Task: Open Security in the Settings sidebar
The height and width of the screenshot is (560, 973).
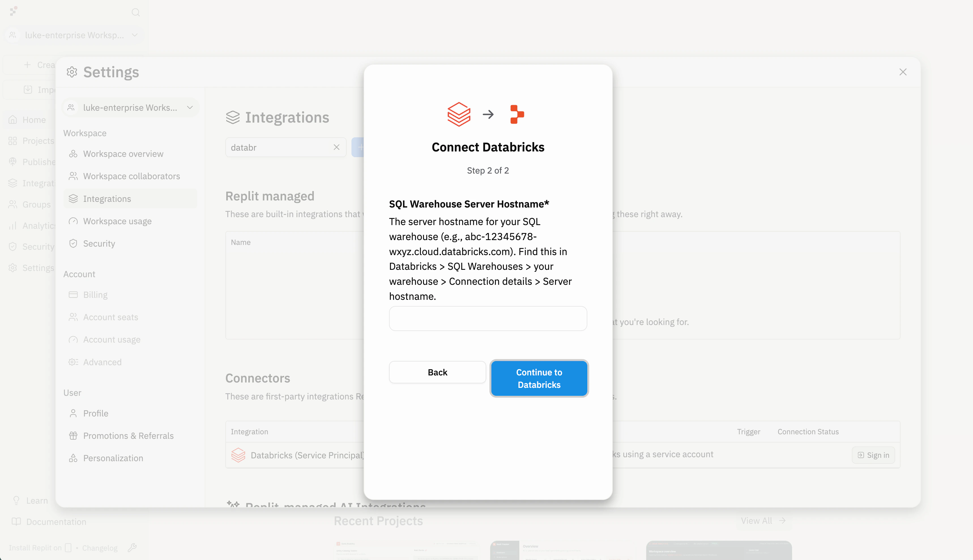Action: 130,243
